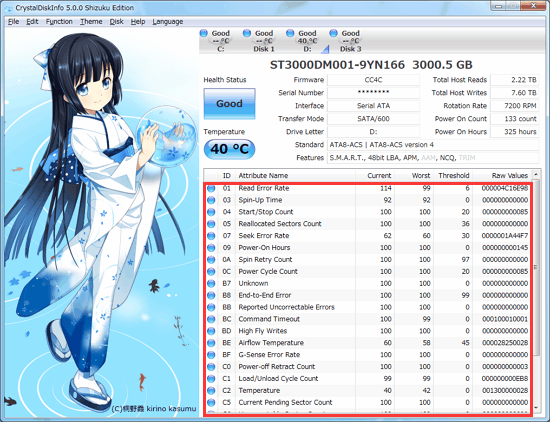Open the Disk menu
This screenshot has width=551, height=422.
click(116, 21)
